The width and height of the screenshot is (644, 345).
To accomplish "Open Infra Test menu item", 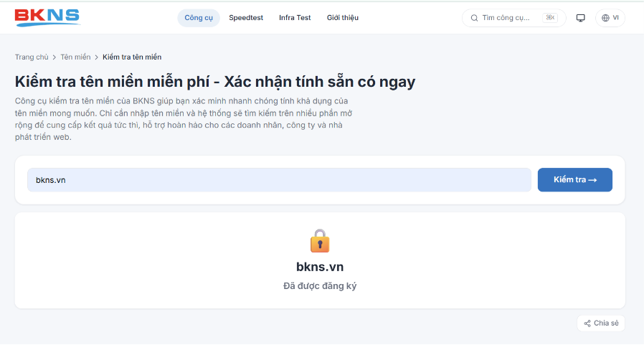I will (295, 18).
